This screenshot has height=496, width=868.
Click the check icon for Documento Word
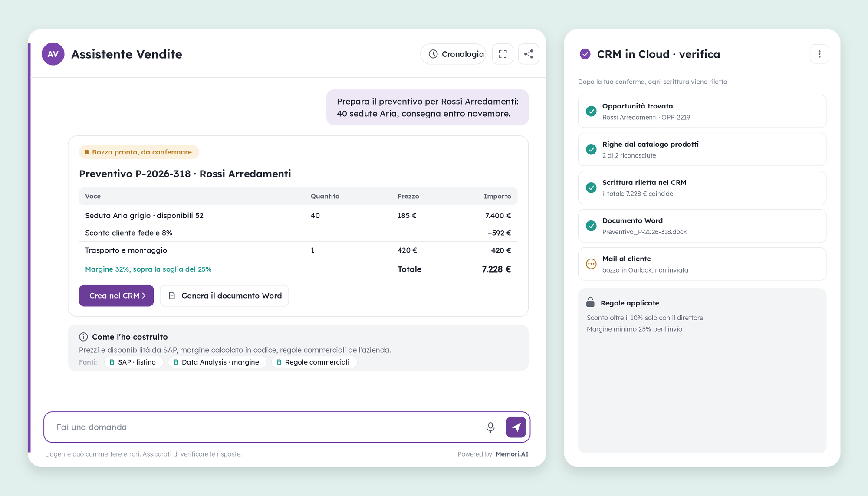pyautogui.click(x=591, y=226)
